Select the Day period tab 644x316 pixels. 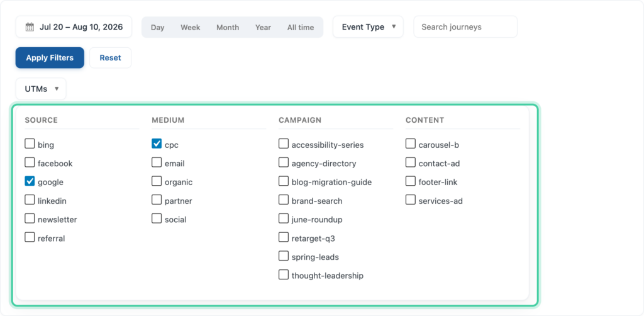coord(157,28)
